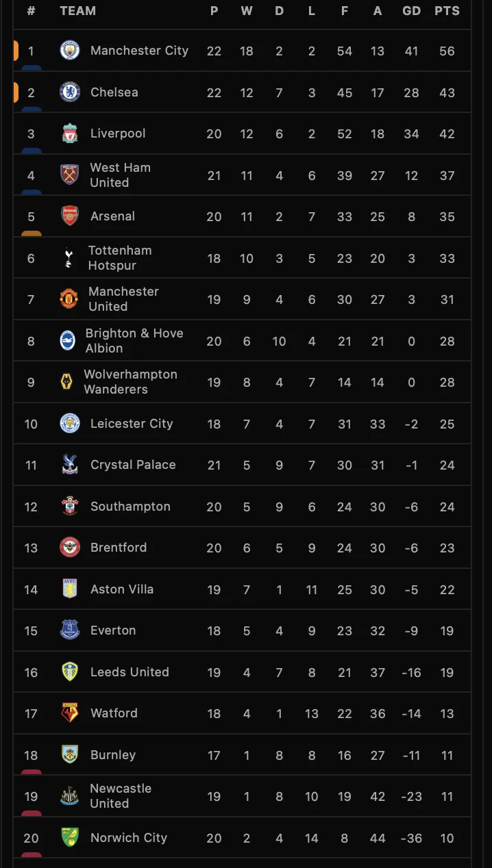Click the Chelsea club crest
The image size is (492, 868).
tap(70, 92)
